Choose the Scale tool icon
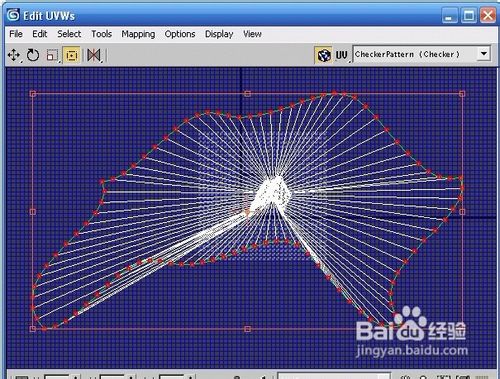 click(52, 55)
